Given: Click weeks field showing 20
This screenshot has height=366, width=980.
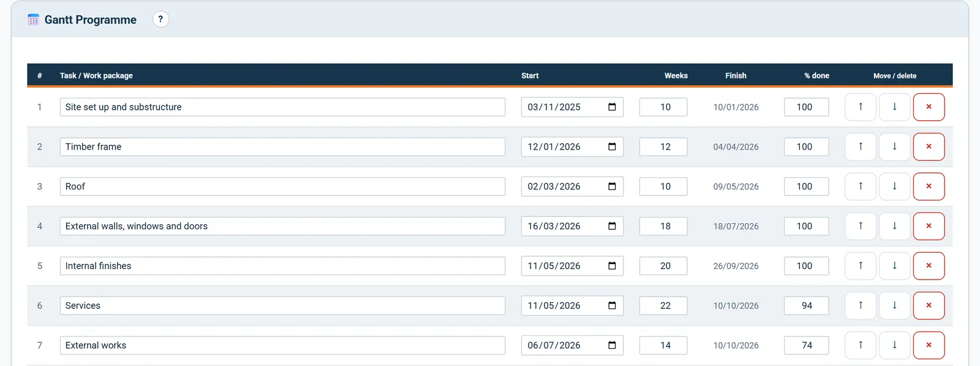Looking at the screenshot, I should [x=663, y=265].
